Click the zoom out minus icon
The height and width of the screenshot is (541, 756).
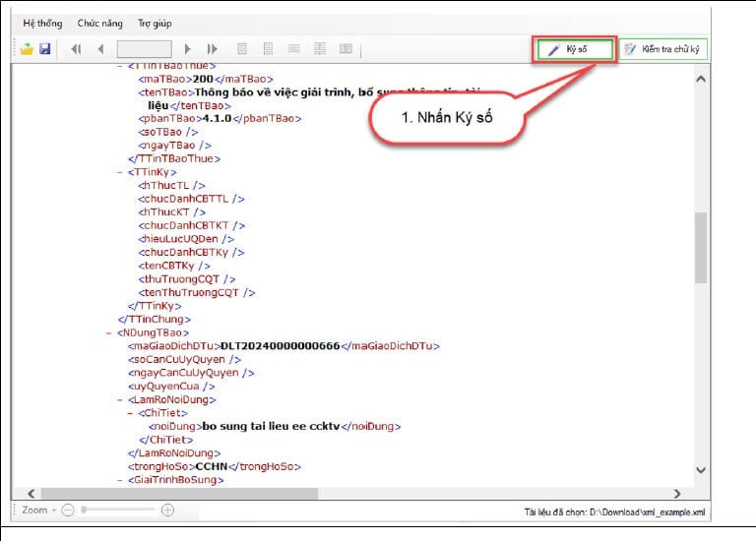(x=67, y=510)
